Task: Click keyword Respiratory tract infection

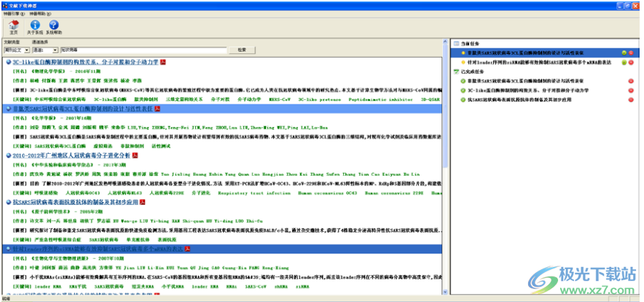Action: pyautogui.click(x=254, y=193)
